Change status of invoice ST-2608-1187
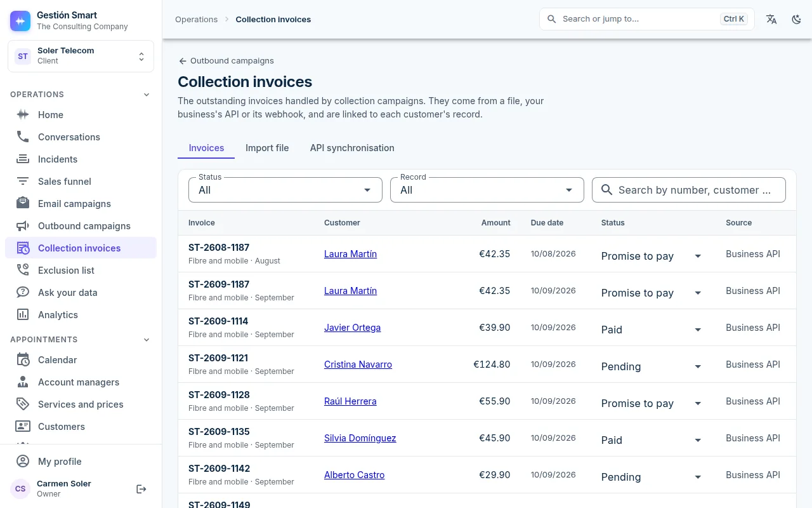Image resolution: width=812 pixels, height=508 pixels. 652,256
